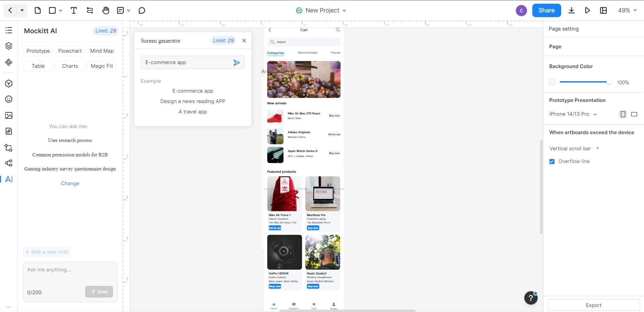Click the Export button
The height and width of the screenshot is (312, 644).
point(593,305)
